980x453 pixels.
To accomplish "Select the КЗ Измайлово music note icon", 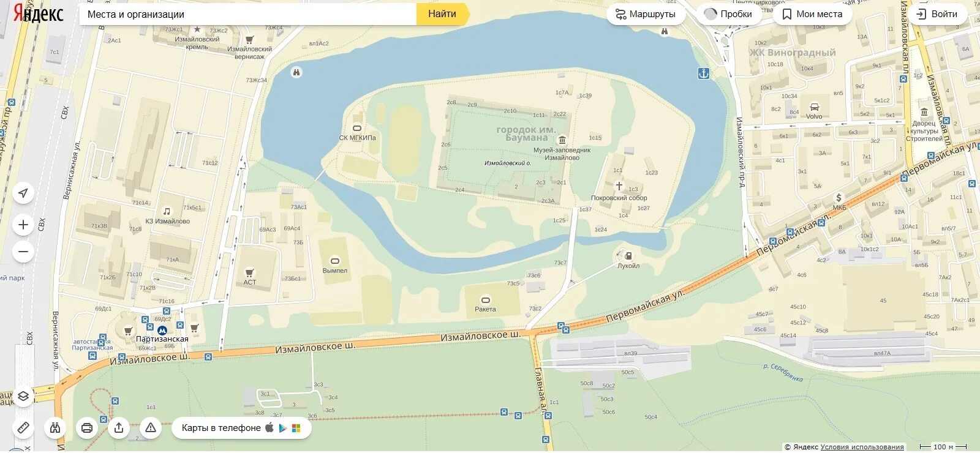I will (x=167, y=212).
